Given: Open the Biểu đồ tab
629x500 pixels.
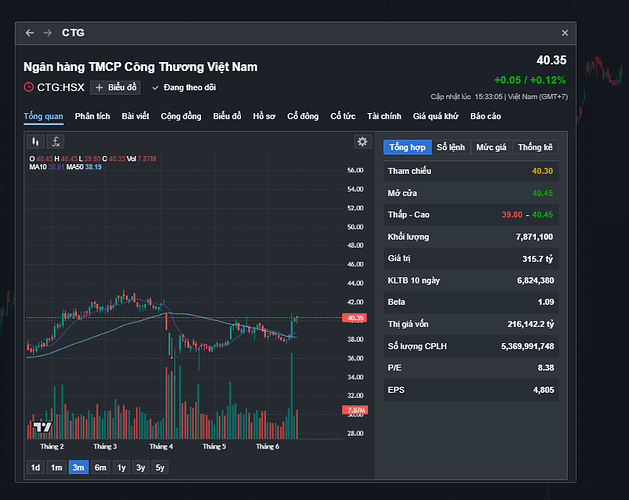Looking at the screenshot, I should (227, 116).
